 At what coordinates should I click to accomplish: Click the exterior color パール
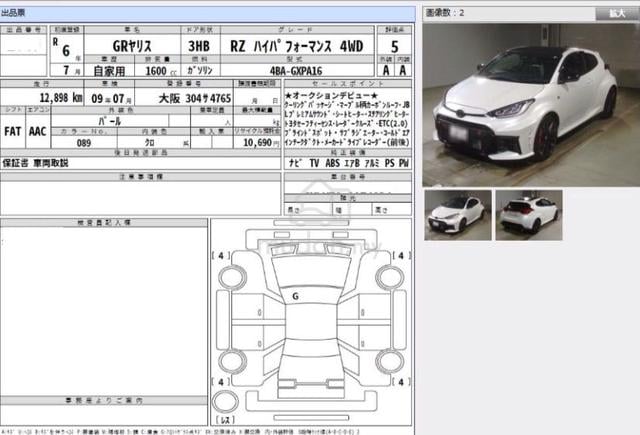110,121
